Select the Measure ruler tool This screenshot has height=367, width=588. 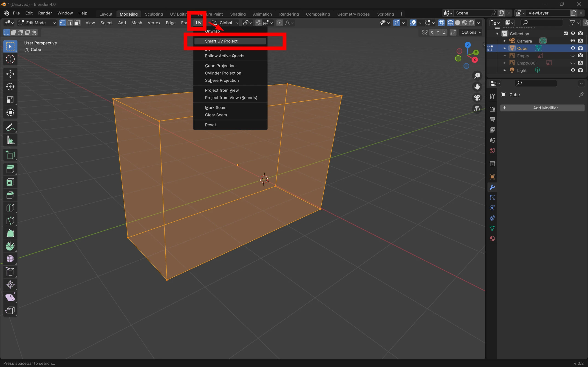click(x=10, y=140)
